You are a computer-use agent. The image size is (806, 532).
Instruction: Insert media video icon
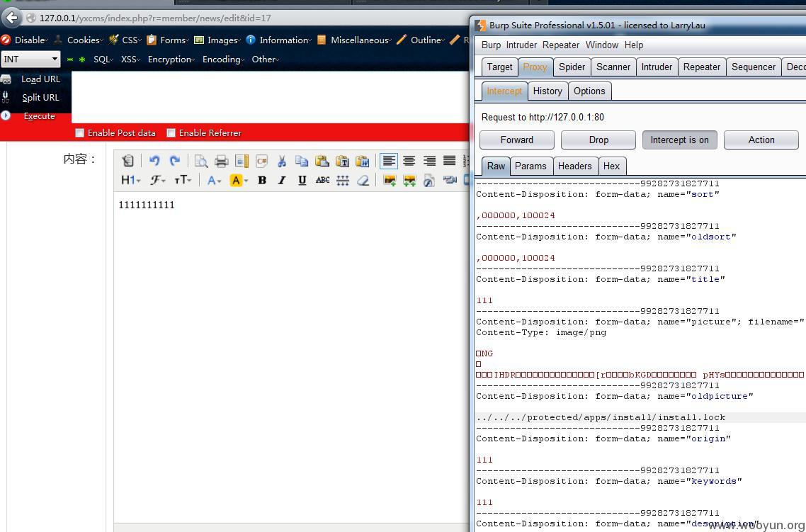[450, 180]
